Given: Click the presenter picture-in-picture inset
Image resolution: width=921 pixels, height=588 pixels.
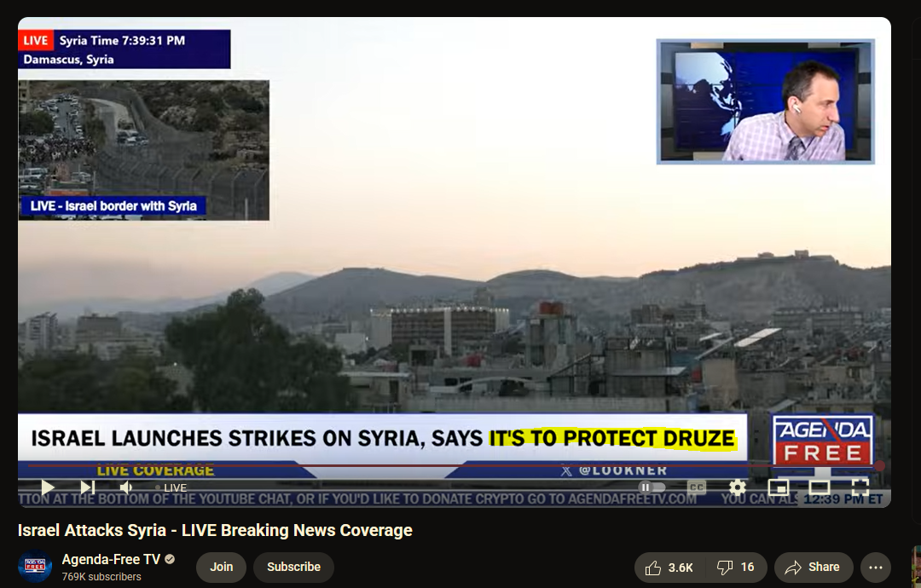Looking at the screenshot, I should coord(765,101).
